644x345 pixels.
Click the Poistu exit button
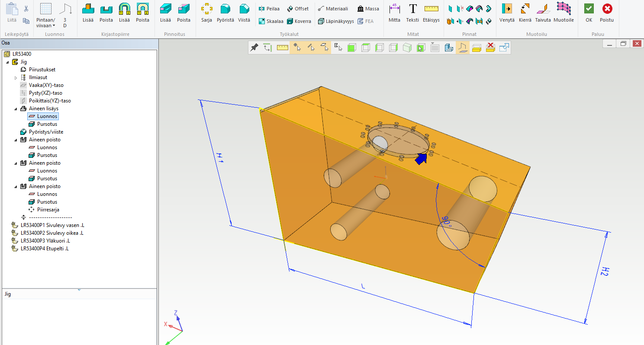point(607,13)
